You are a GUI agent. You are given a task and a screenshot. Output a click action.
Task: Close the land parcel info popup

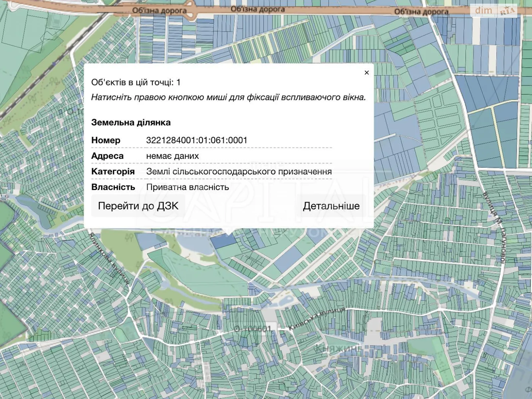coord(366,72)
